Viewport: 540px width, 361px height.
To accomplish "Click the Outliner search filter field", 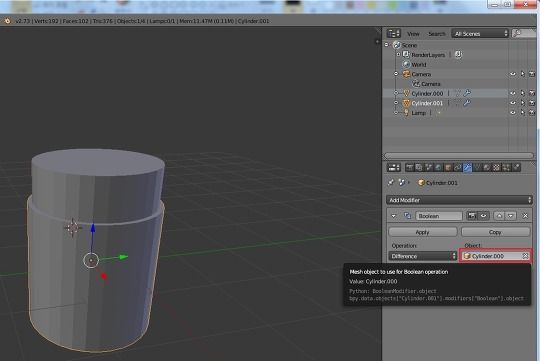I will pyautogui.click(x=523, y=33).
